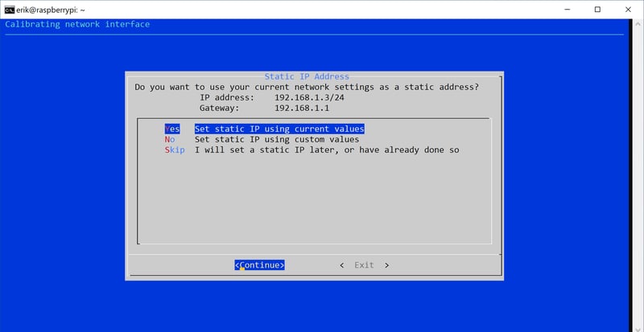Viewport: 644px width, 332px height.
Task: Click 'I will set a static IP later' description
Action: pos(327,150)
